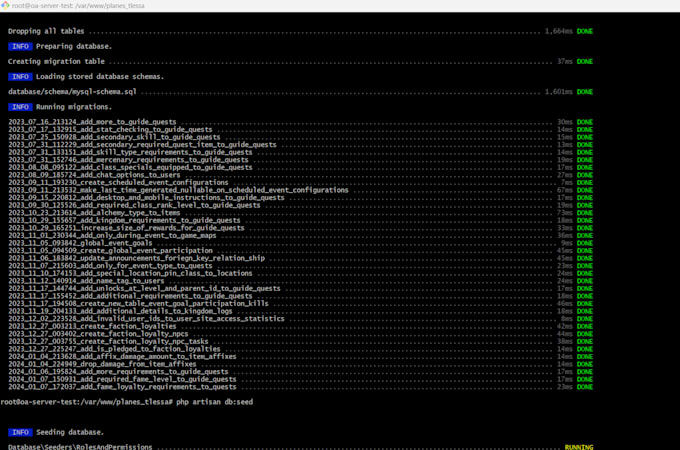Select migration add_affix_damage_amount_to_item_affixes

pyautogui.click(x=122, y=357)
